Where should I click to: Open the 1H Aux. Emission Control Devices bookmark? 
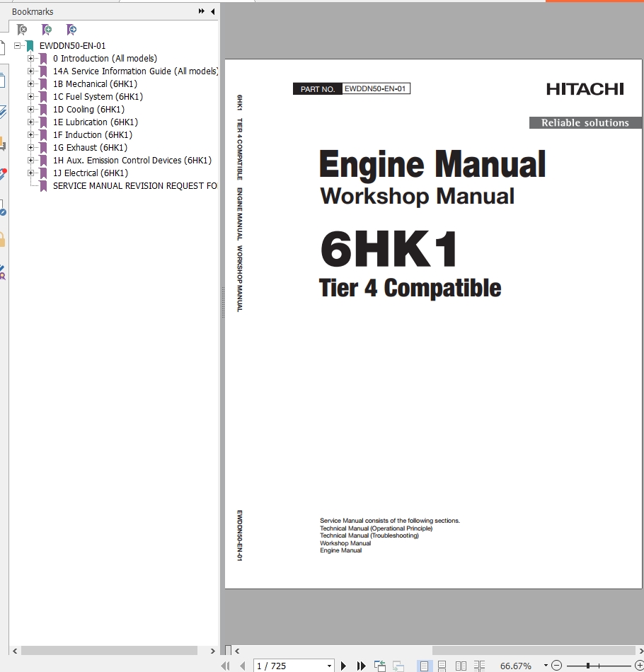pos(132,161)
